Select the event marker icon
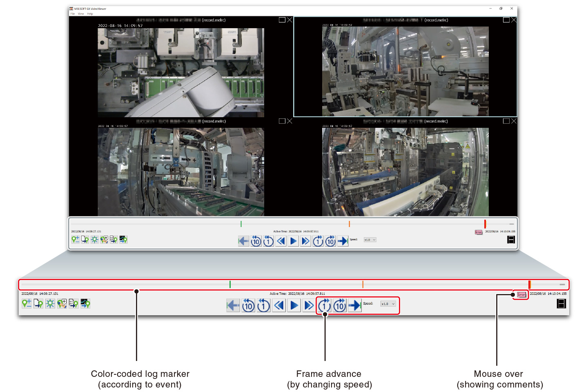 pyautogui.click(x=50, y=304)
